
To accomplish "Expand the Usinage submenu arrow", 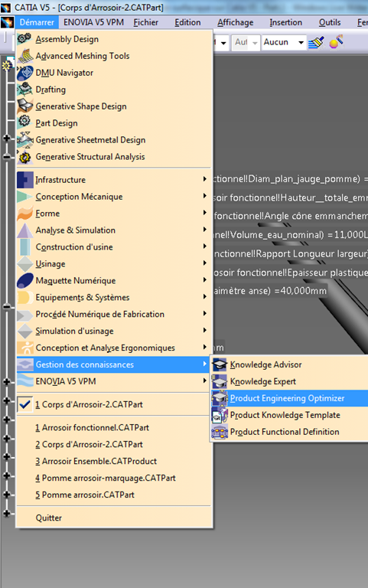I will tap(204, 263).
